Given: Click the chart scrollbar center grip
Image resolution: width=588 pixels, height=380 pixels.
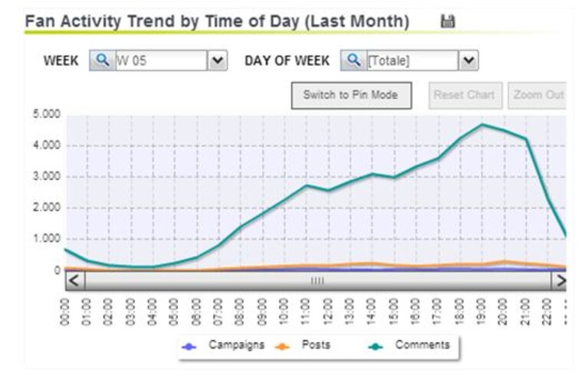Looking at the screenshot, I should click(x=317, y=280).
